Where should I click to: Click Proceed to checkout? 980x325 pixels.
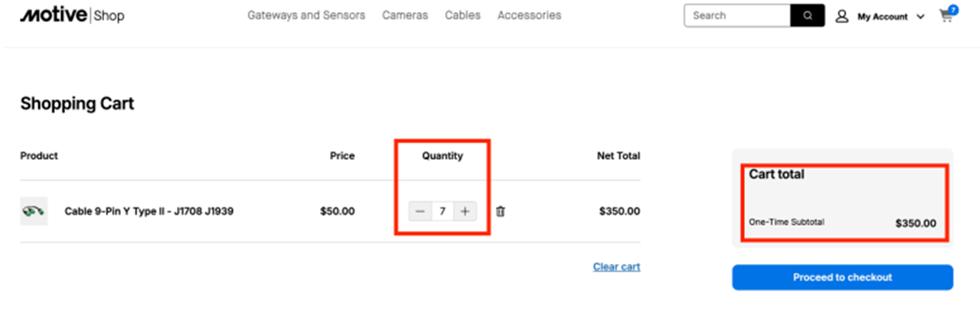coord(842,278)
